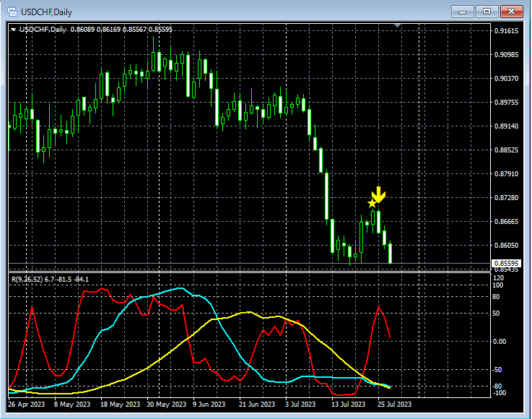Click the indicator scale value -100
The height and width of the screenshot is (419, 532).
(499, 393)
